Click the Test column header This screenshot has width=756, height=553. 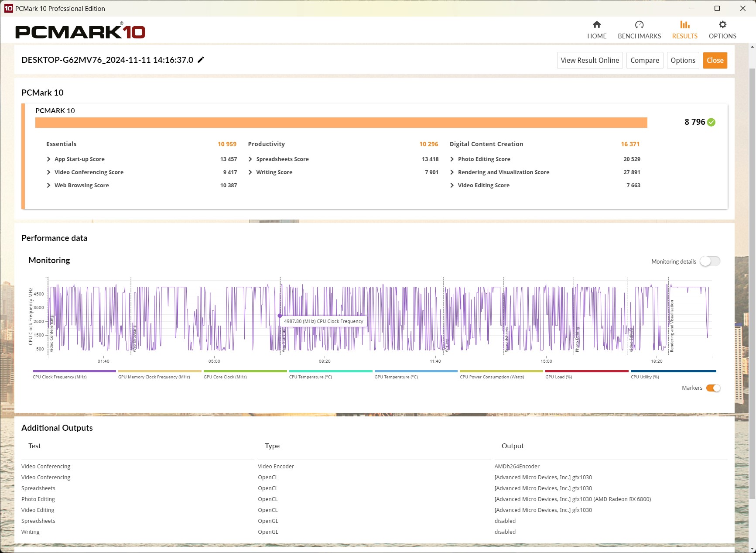point(34,446)
